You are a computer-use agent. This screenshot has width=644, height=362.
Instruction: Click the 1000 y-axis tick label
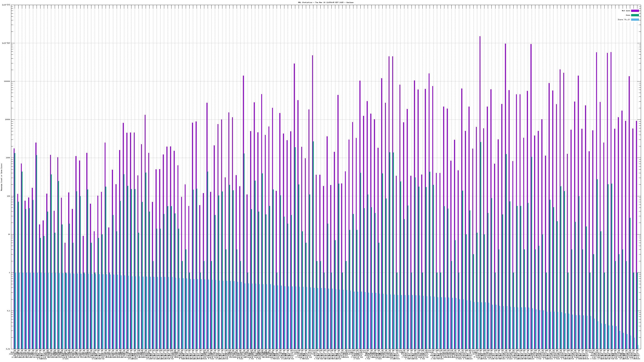tap(8, 158)
